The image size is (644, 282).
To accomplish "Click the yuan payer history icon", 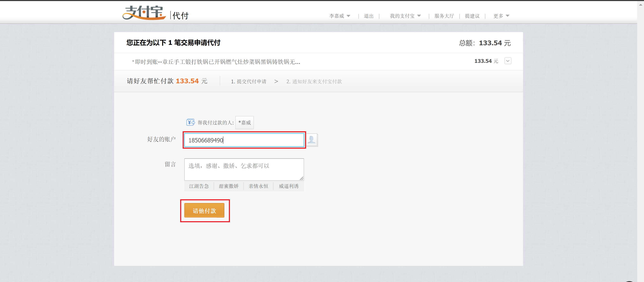I will coord(190,122).
